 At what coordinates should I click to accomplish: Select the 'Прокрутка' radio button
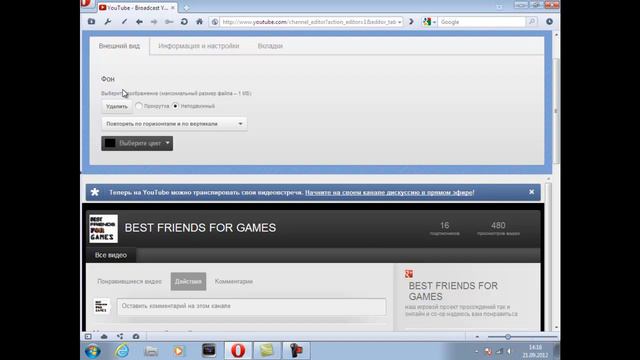click(139, 106)
